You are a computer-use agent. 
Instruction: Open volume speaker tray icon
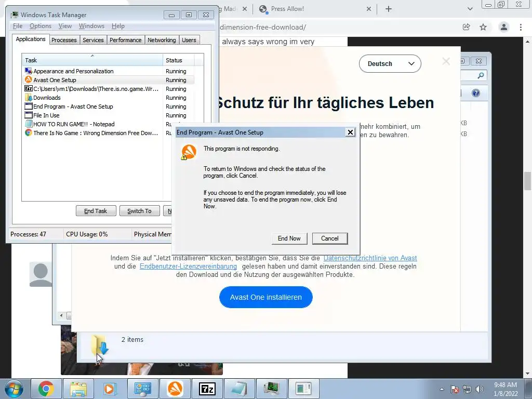(x=479, y=390)
